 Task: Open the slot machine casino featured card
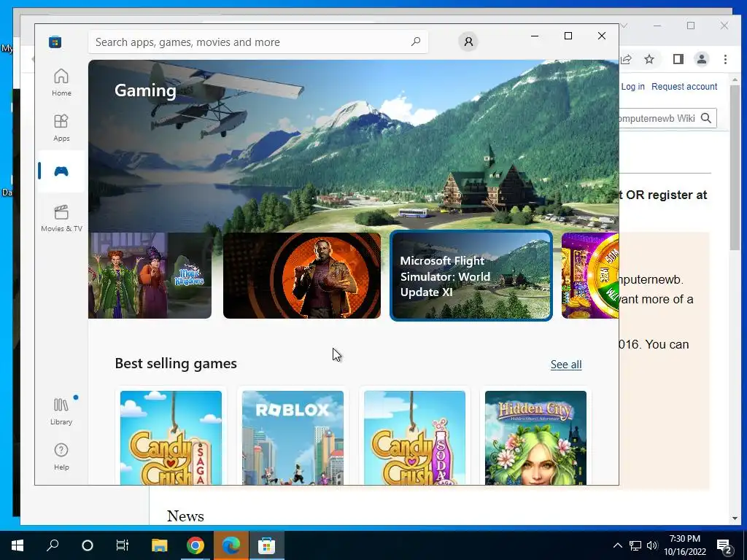[590, 275]
